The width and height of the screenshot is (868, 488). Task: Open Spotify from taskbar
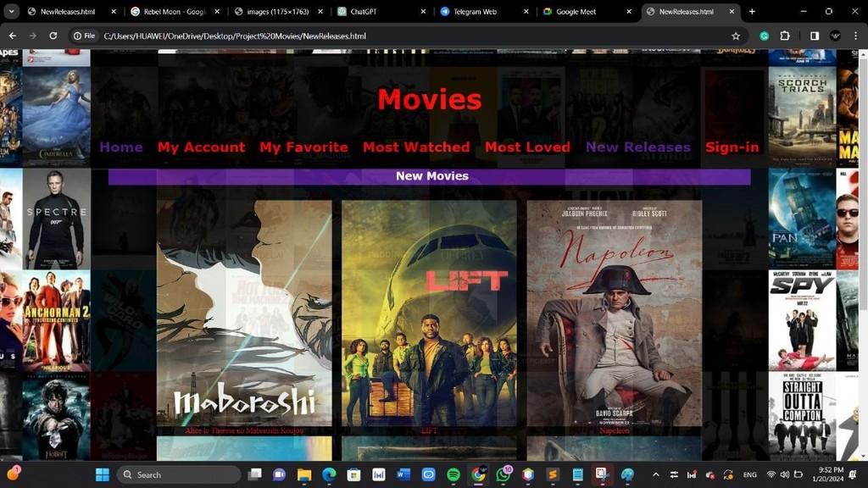point(453,474)
